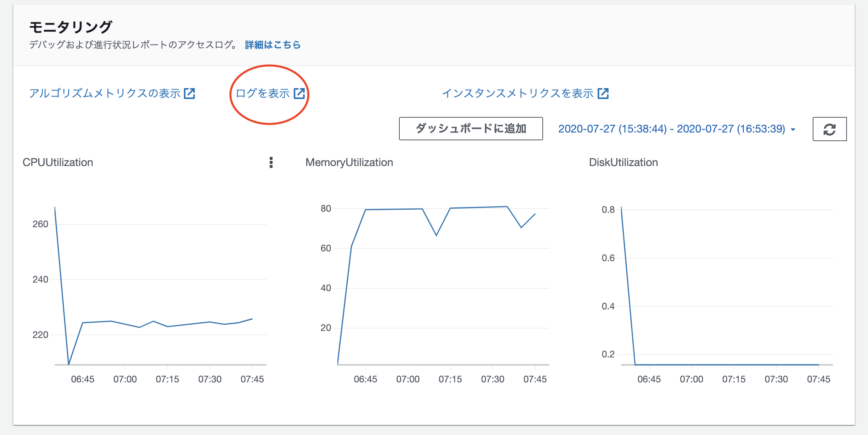
Task: Click ダッシュボードに追加 button
Action: 471,129
